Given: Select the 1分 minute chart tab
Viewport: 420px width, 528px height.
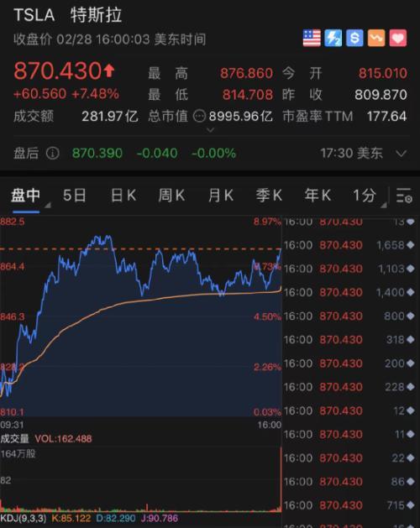Looking at the screenshot, I should 364,196.
